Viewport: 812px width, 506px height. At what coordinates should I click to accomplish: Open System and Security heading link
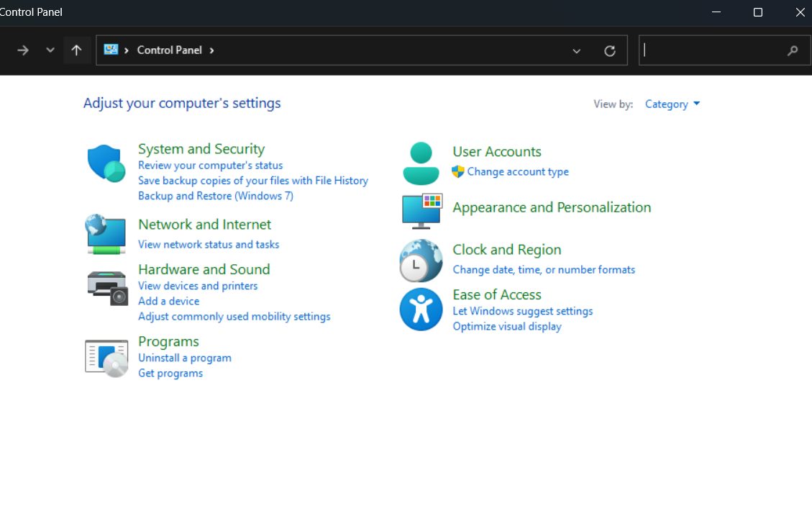201,149
